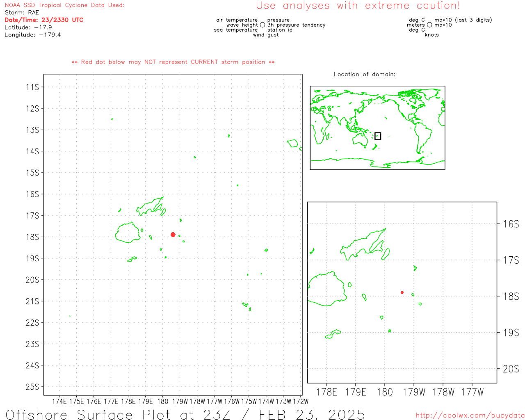The width and height of the screenshot is (525, 420).
Task: Click the '178E' label on inset map
Action: coord(326,392)
